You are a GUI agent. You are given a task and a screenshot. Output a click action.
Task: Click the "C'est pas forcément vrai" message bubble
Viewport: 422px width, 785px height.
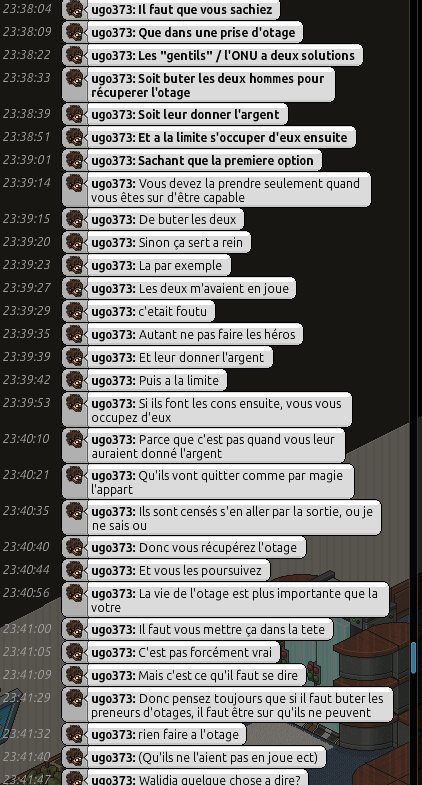[171, 652]
